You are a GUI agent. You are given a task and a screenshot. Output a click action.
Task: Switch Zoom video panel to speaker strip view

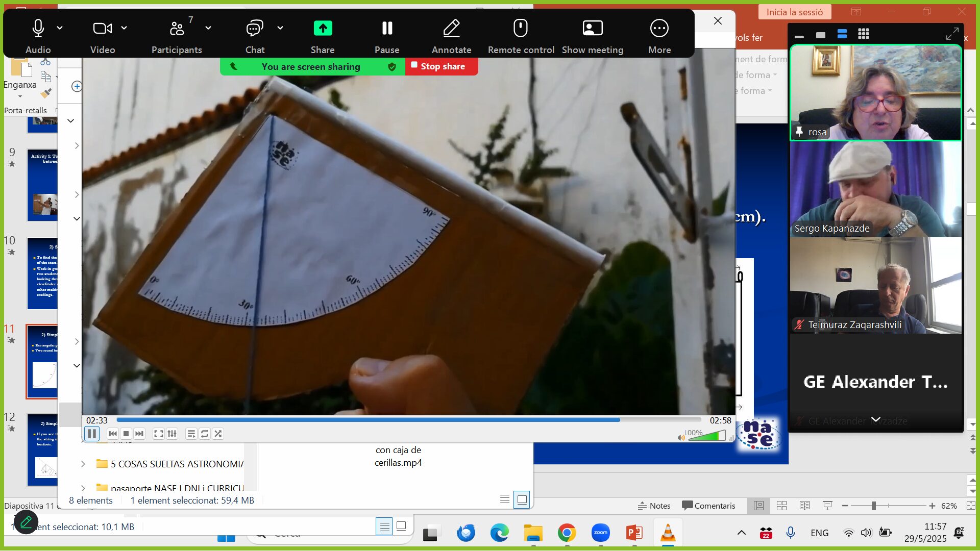click(x=842, y=34)
